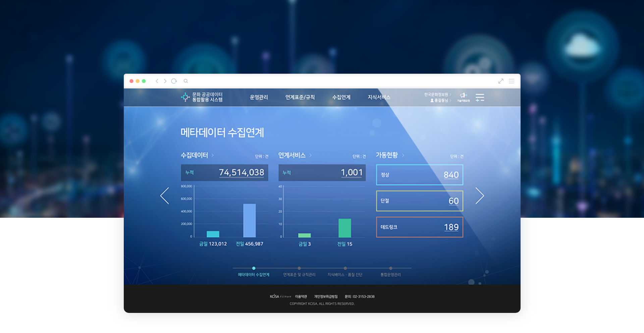Screen dimensions: 644x333
Task: Click the 문화 공공데이터 통합활용 시스템 logo
Action: [x=202, y=97]
